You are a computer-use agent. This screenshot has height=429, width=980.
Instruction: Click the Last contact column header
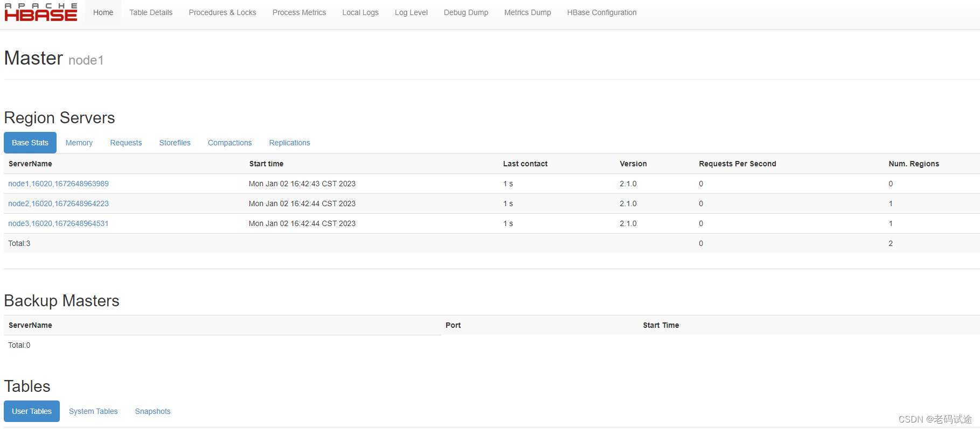[x=525, y=164]
